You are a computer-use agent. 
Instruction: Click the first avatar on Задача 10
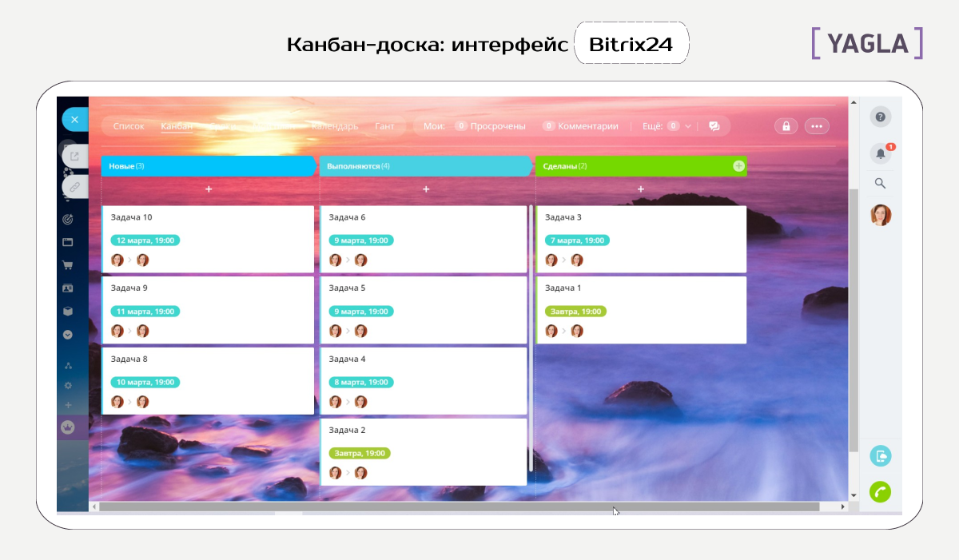pyautogui.click(x=117, y=260)
